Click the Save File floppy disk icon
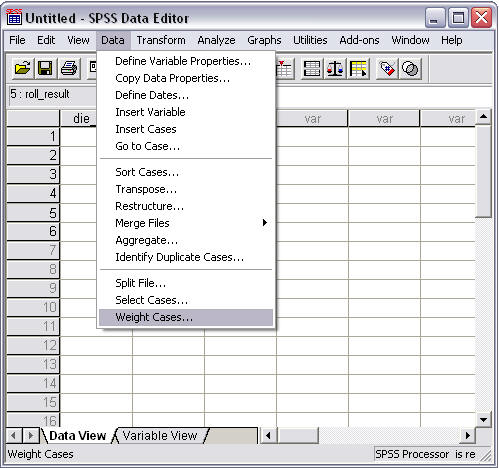Viewport: 499px width, 468px height. click(x=45, y=69)
